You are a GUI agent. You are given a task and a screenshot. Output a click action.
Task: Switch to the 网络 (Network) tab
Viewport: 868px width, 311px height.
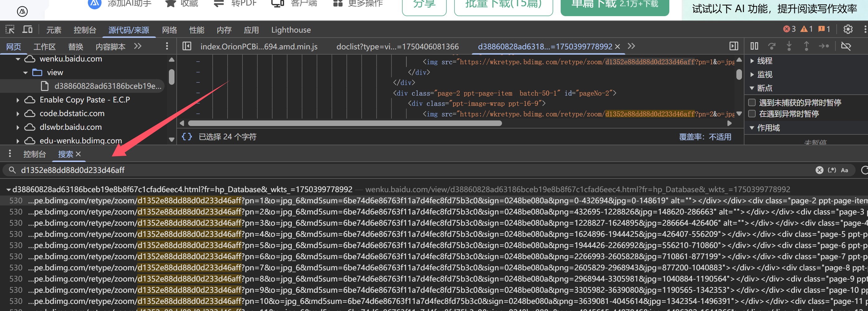tap(169, 30)
